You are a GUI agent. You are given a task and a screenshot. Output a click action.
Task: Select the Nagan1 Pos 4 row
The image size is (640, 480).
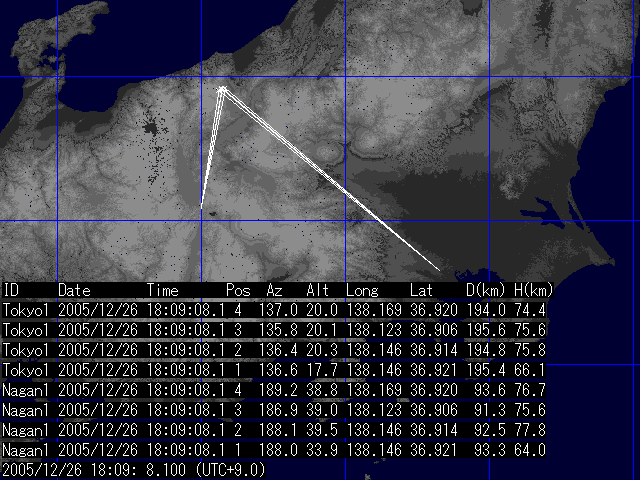274,390
